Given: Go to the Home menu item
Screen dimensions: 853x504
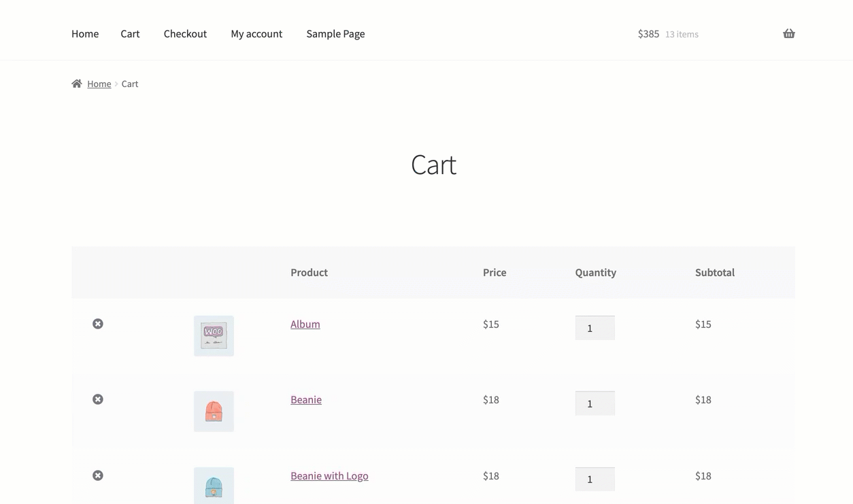Looking at the screenshot, I should click(85, 34).
